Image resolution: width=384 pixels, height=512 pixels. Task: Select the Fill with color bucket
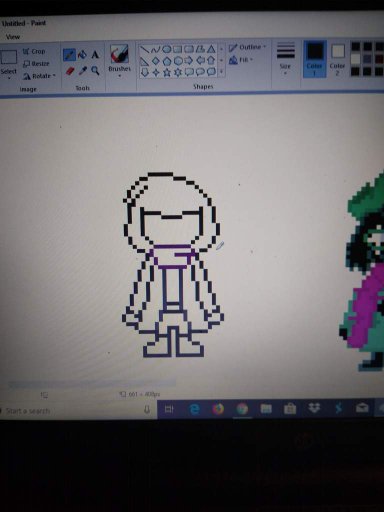[82, 55]
